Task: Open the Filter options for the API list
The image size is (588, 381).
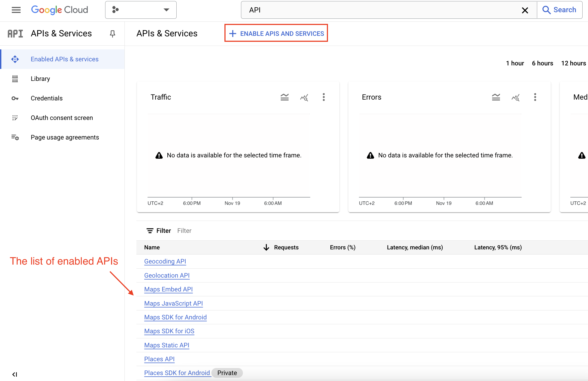Action: pyautogui.click(x=158, y=230)
